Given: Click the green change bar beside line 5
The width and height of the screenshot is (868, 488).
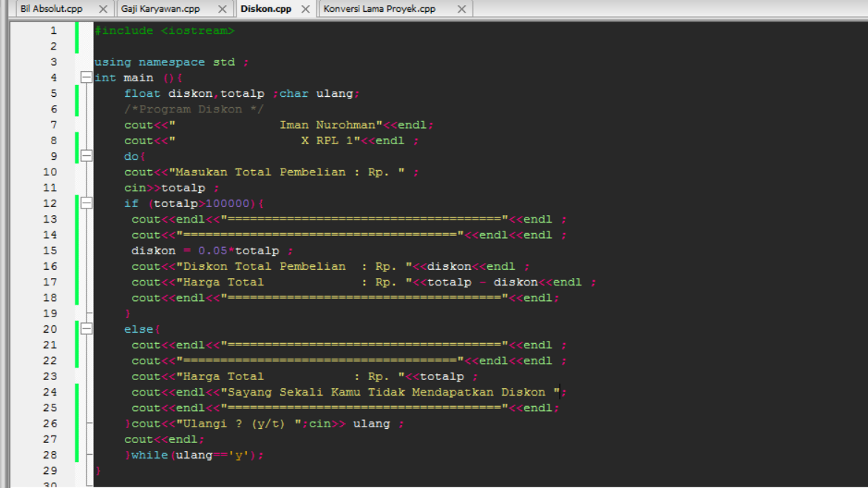Looking at the screenshot, I should tap(76, 93).
